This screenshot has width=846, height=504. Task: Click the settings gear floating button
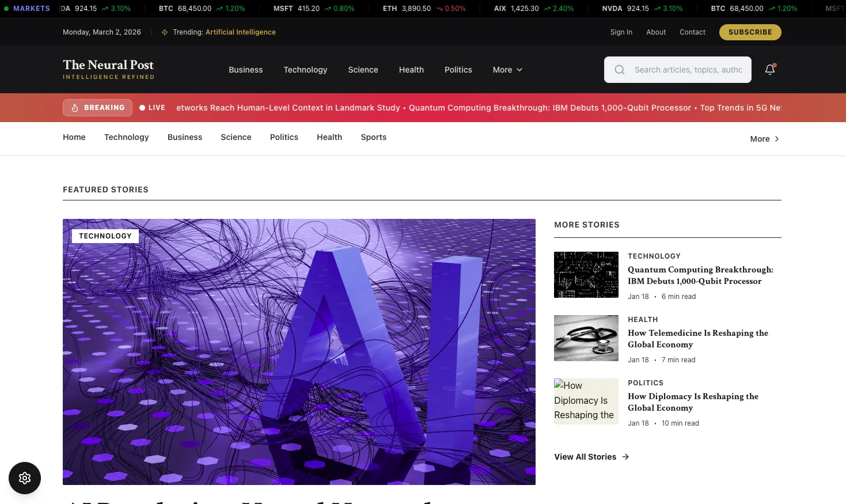click(25, 478)
